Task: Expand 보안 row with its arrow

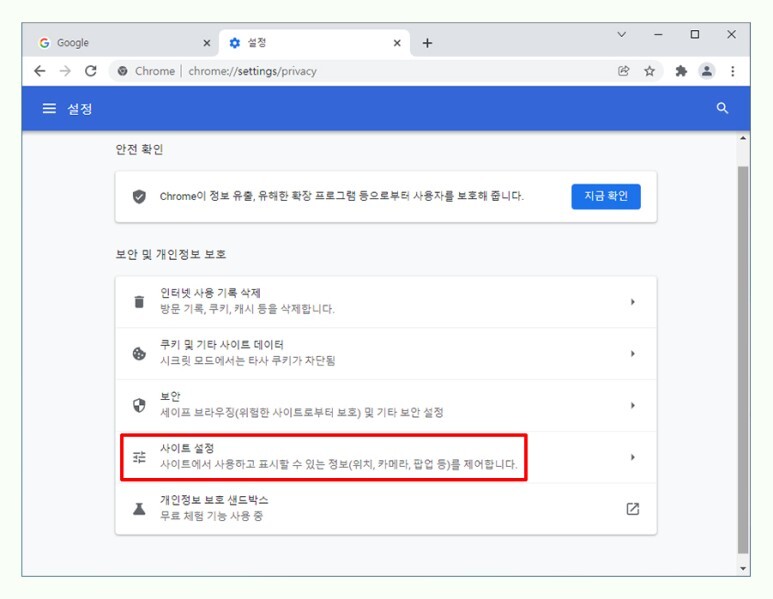Action: click(632, 405)
